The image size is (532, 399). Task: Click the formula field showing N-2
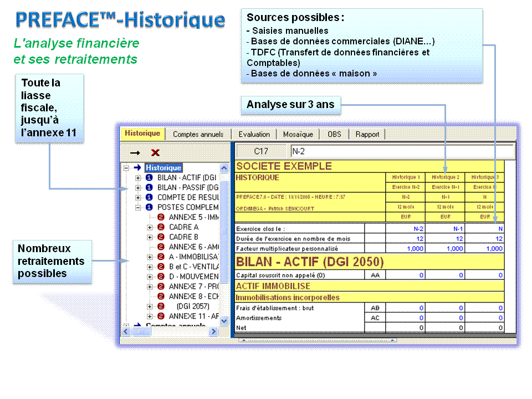click(x=402, y=151)
